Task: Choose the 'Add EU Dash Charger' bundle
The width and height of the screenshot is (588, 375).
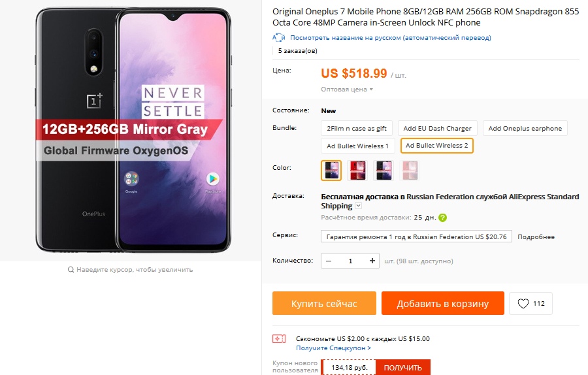Action: coord(438,129)
